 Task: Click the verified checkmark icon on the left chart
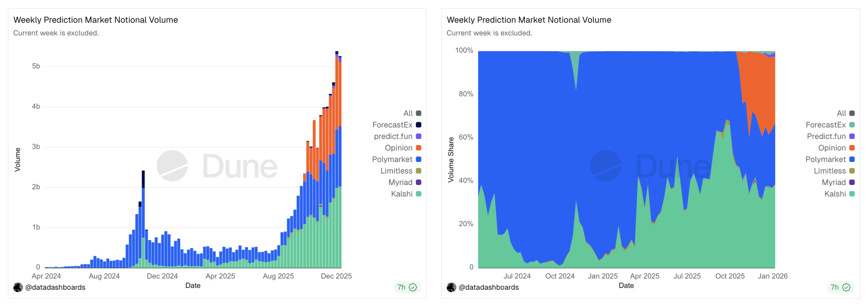click(x=413, y=287)
